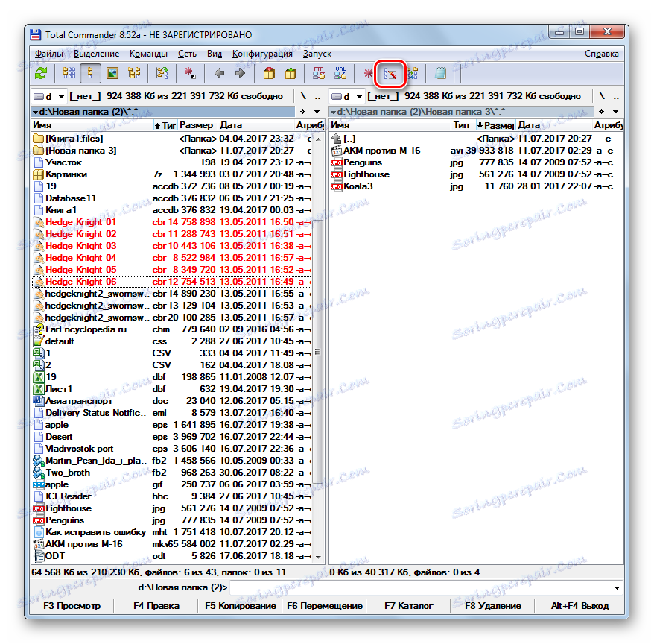
Task: Open the Notepad toolbar icon
Action: coord(440,74)
